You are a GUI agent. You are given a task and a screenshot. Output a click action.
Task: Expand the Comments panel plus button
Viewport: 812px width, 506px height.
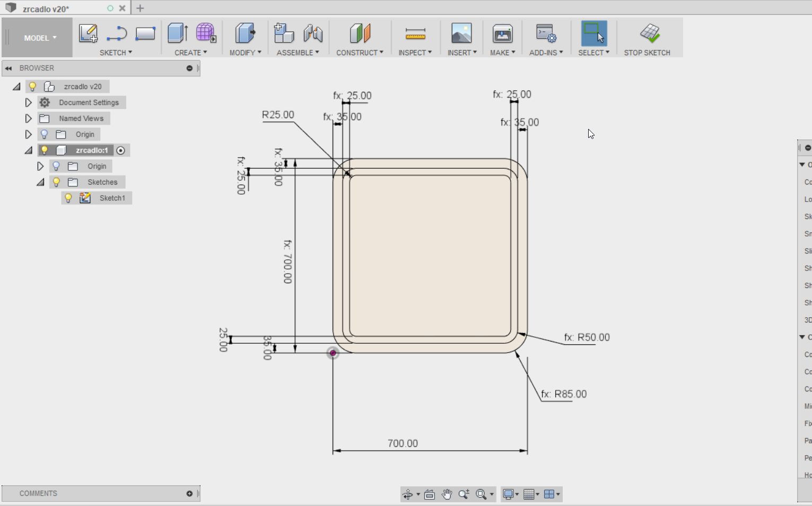189,493
